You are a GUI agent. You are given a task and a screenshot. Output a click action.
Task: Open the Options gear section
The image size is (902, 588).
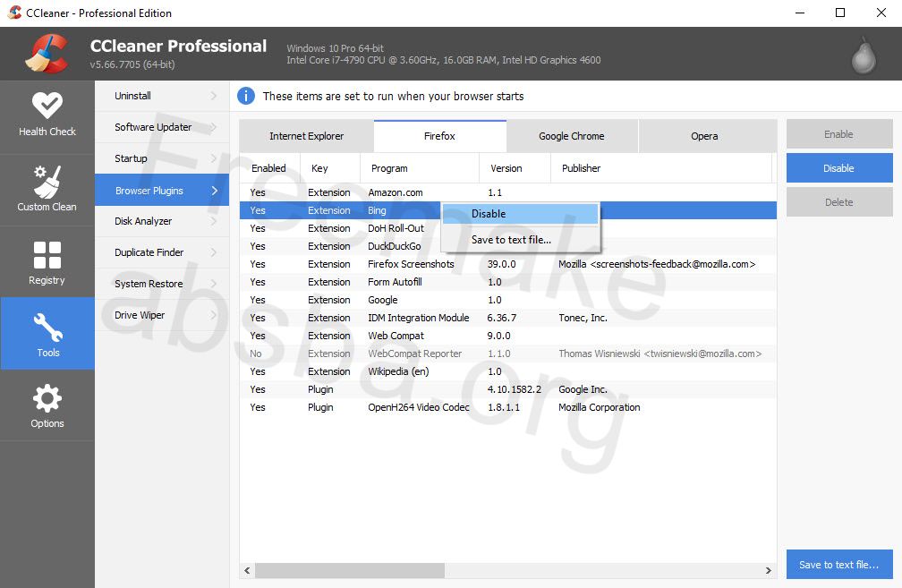[47, 405]
